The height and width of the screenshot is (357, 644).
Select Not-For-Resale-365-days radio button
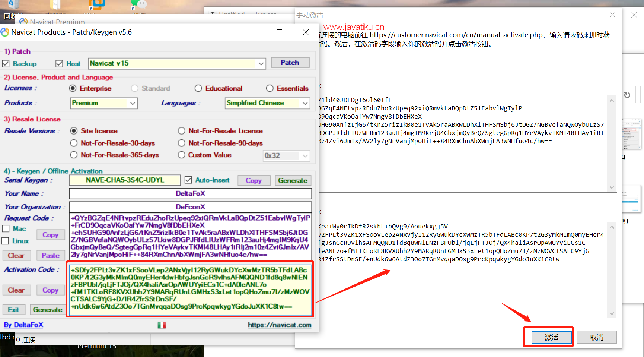(74, 155)
